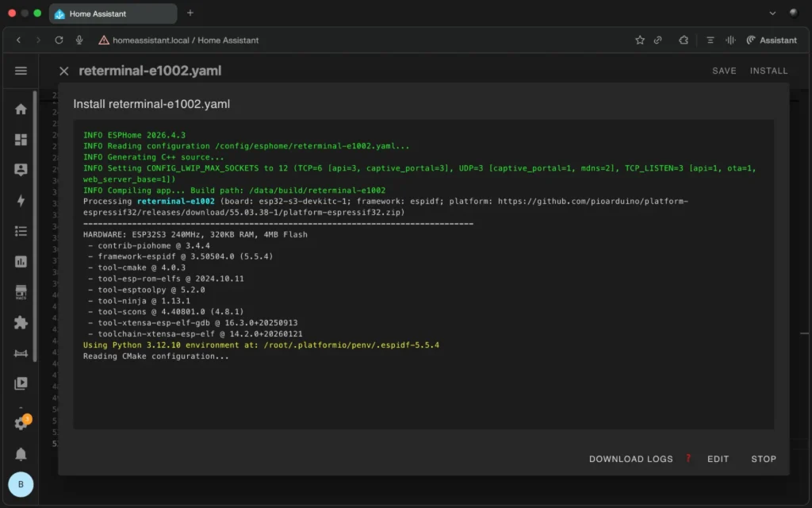The width and height of the screenshot is (812, 508).
Task: Open the user profile avatar B
Action: pos(21,484)
